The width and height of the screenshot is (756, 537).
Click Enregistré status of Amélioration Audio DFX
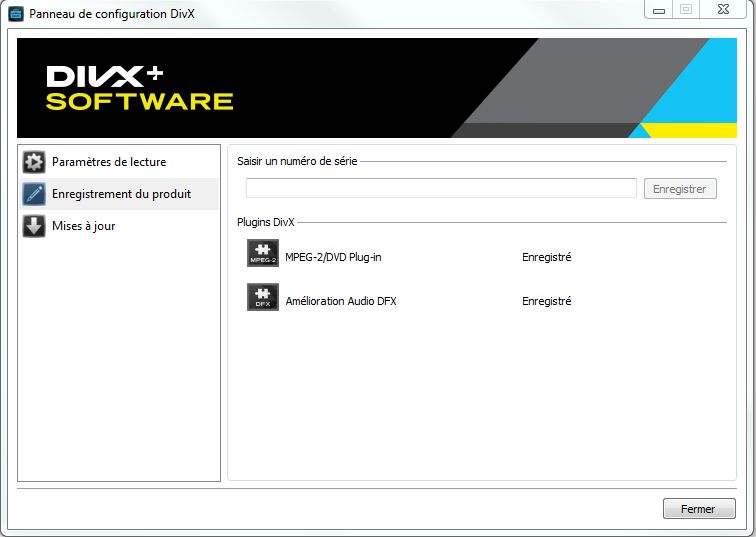(x=547, y=301)
